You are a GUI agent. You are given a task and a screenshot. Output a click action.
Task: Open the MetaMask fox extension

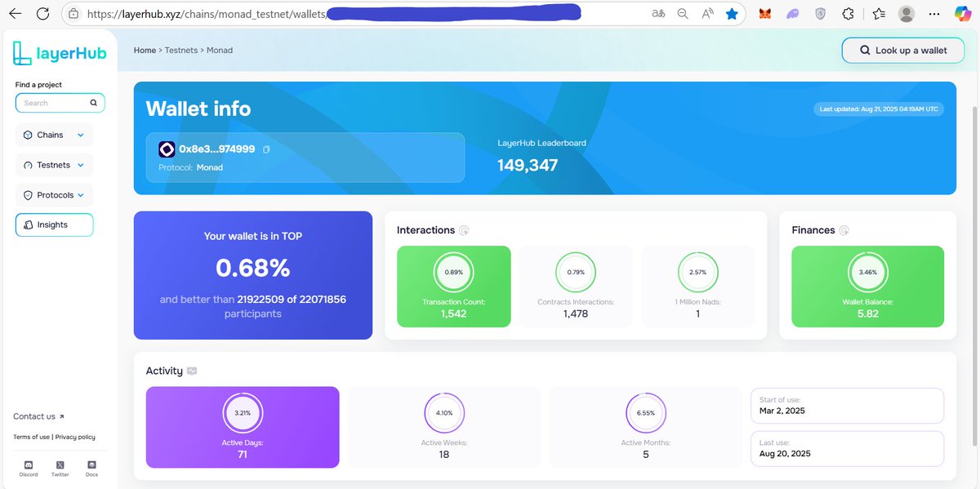pos(765,14)
